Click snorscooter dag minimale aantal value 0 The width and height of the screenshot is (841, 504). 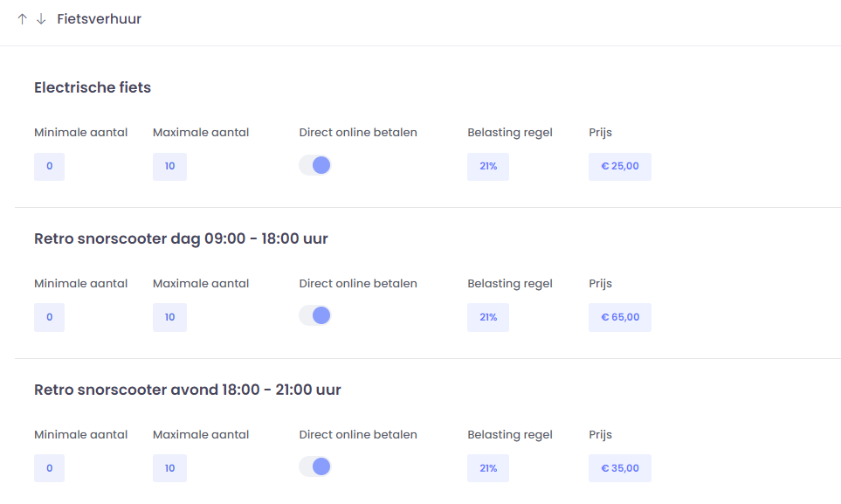(x=49, y=317)
